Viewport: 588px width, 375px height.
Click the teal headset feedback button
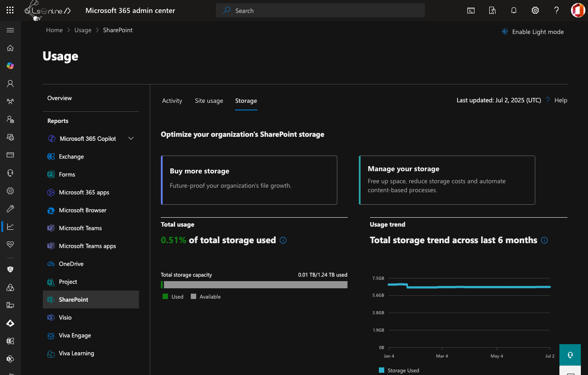click(570, 355)
